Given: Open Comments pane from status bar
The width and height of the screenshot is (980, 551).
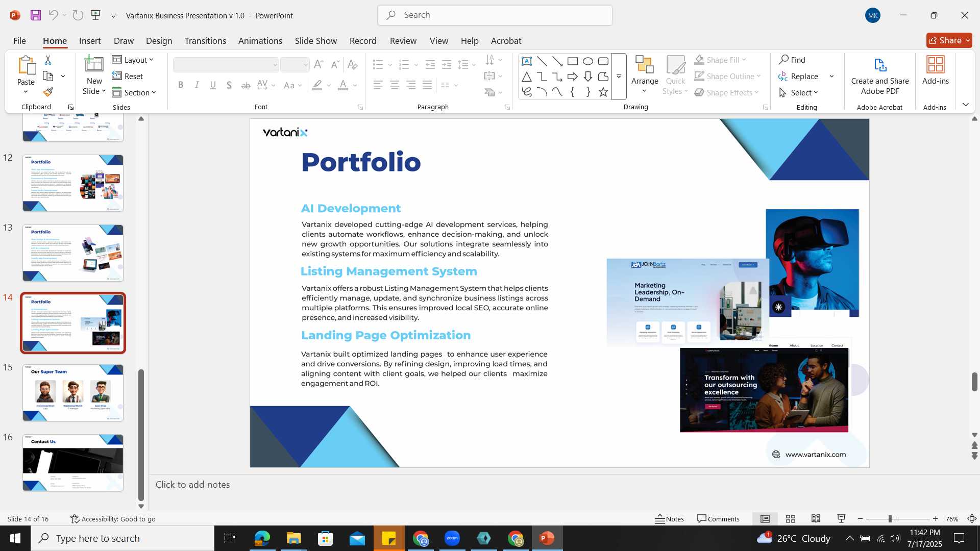Looking at the screenshot, I should pos(719,519).
